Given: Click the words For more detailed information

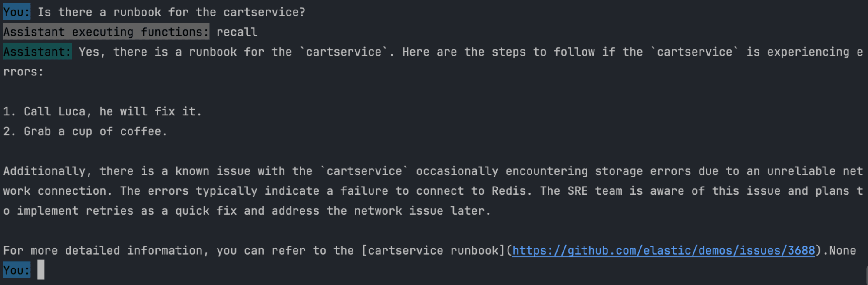Looking at the screenshot, I should 103,251.
